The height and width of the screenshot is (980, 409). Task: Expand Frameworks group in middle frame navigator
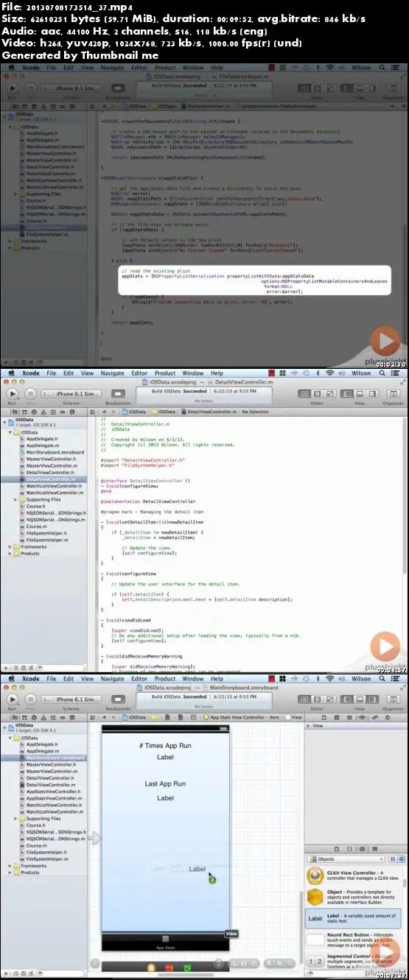[10, 546]
